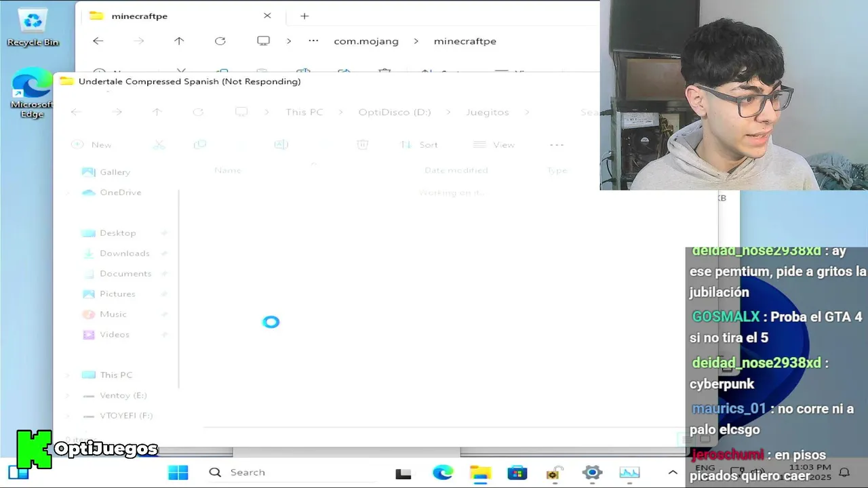Image resolution: width=868 pixels, height=488 pixels.
Task: Expand chevron after This PC breadcrumb
Action: [340, 112]
